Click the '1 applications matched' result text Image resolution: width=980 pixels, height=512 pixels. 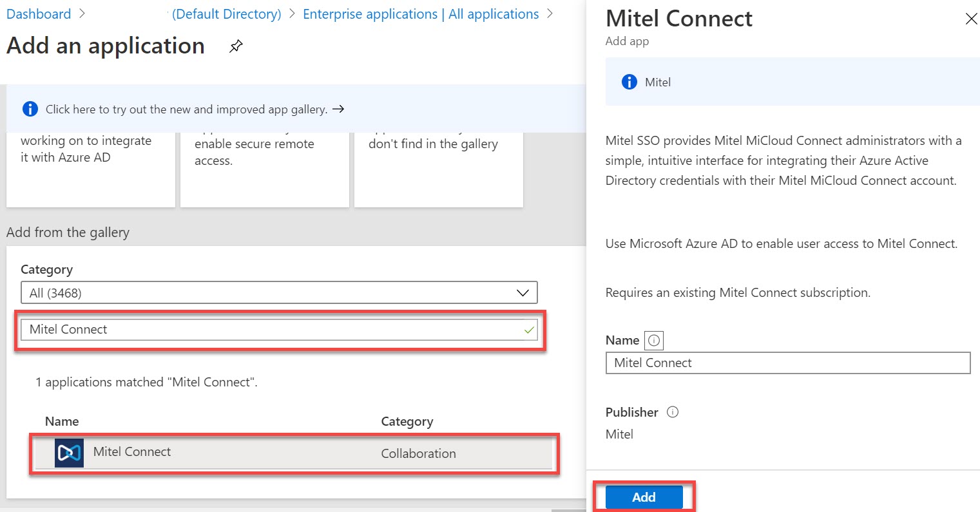(146, 382)
